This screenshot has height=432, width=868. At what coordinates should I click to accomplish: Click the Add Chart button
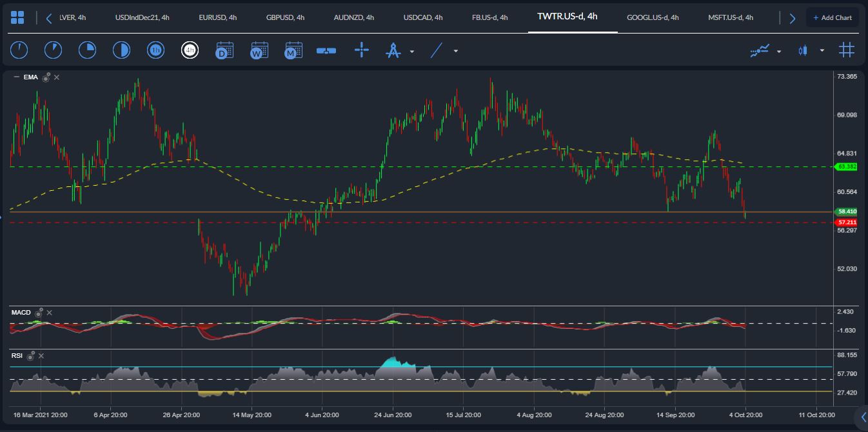832,17
